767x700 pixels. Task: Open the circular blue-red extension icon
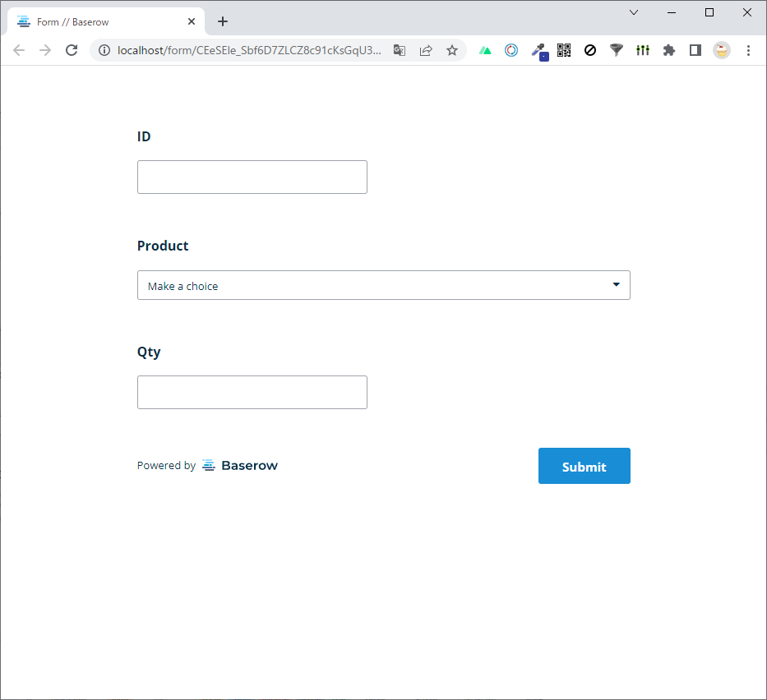coord(511,50)
